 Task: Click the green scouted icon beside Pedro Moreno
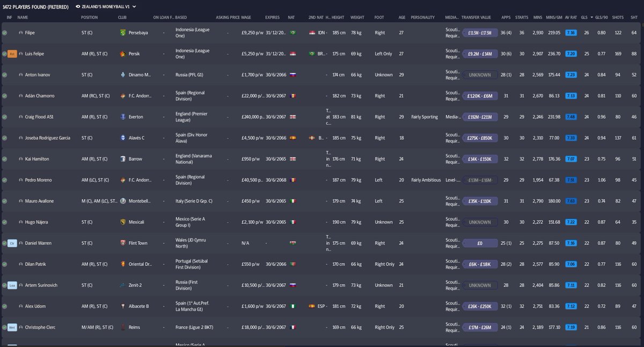coord(4,179)
